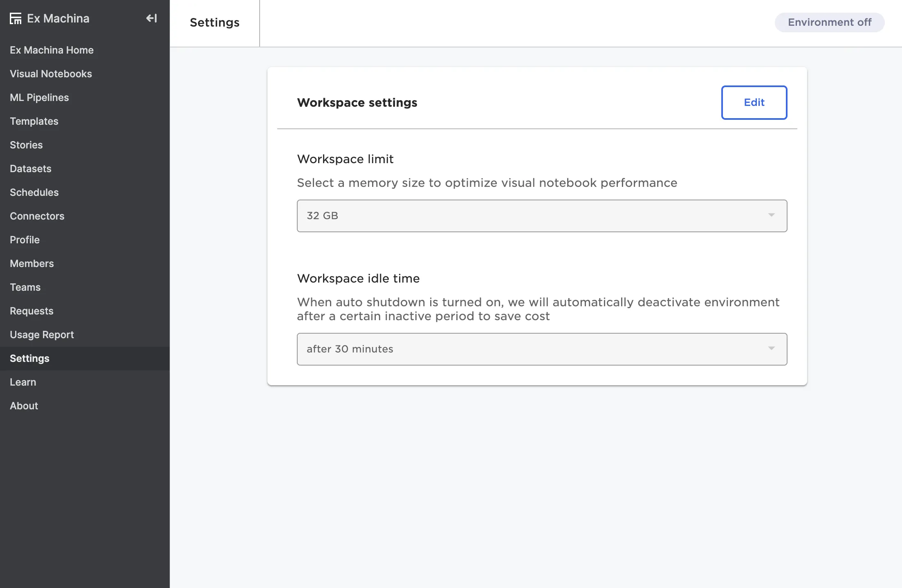Open the Schedules section
The width and height of the screenshot is (902, 588).
[34, 192]
